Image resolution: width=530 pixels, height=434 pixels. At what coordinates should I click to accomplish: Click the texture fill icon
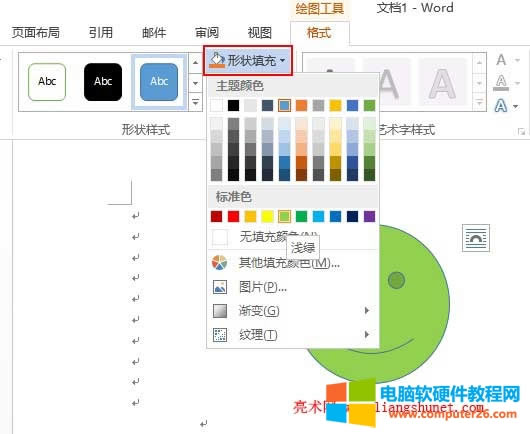point(220,335)
